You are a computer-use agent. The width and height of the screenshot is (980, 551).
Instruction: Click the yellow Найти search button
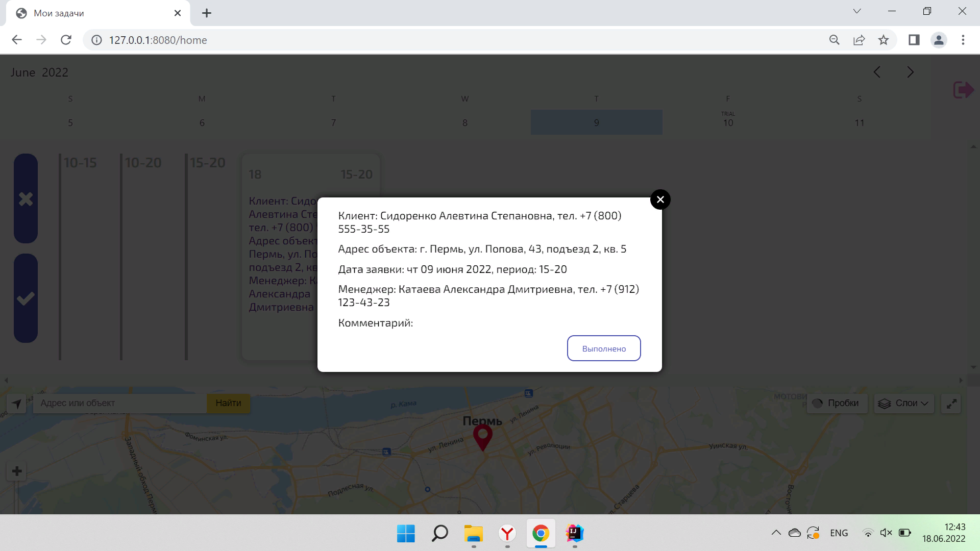228,403
